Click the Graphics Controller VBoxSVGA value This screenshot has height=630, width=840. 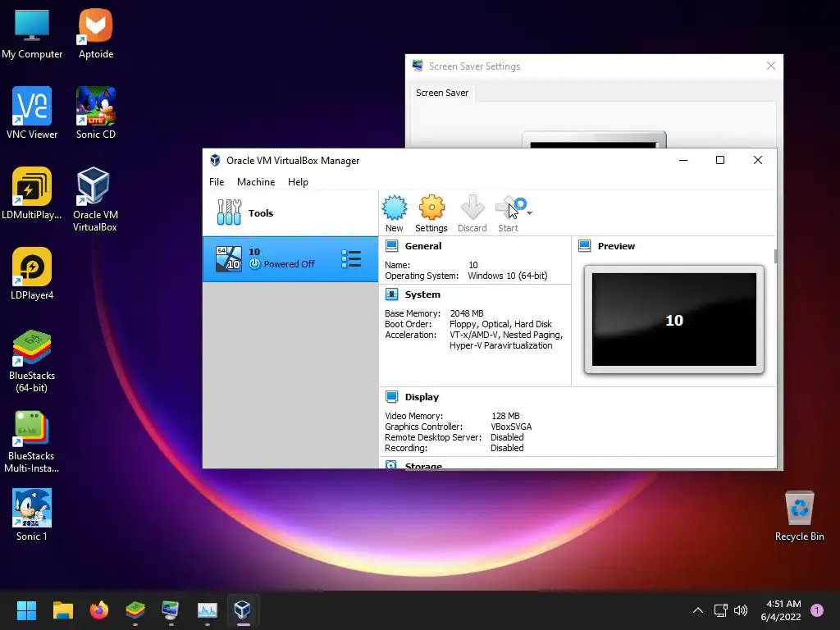[511, 427]
